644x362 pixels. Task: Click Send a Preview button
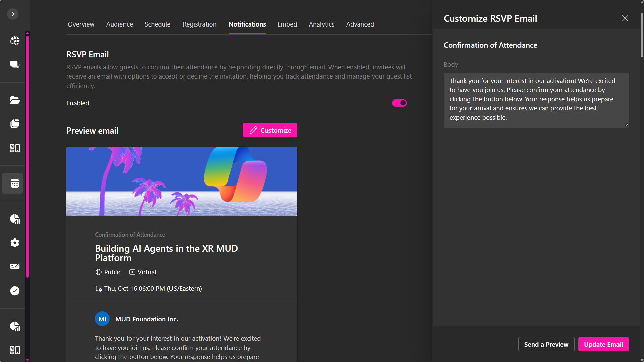(546, 344)
